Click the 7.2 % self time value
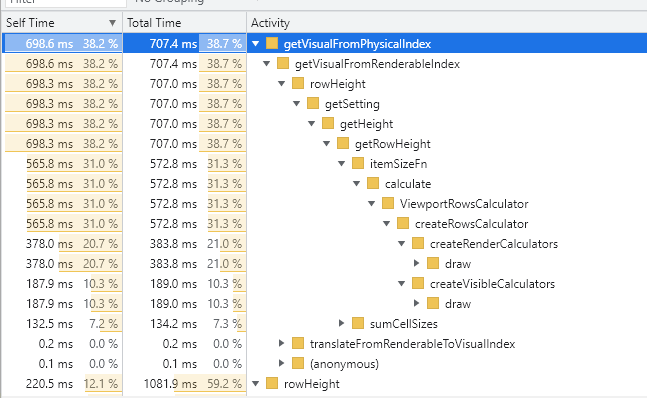647x398 pixels. click(103, 324)
